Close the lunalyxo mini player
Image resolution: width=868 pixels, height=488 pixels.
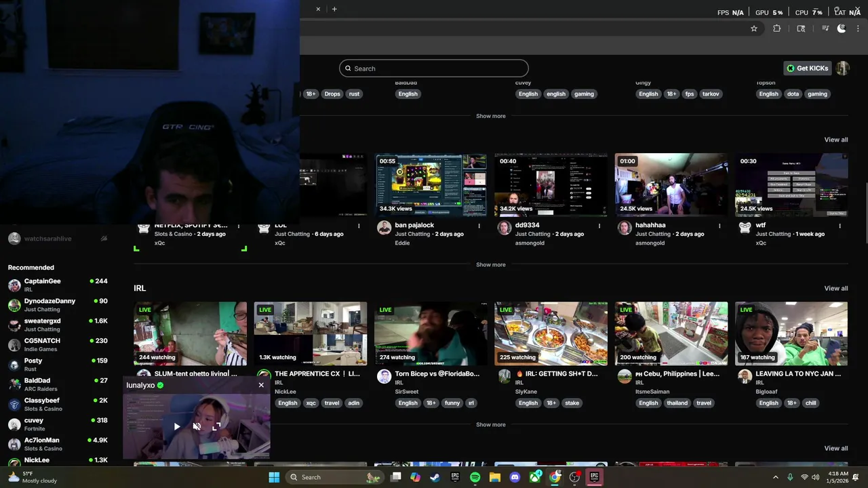coord(261,385)
